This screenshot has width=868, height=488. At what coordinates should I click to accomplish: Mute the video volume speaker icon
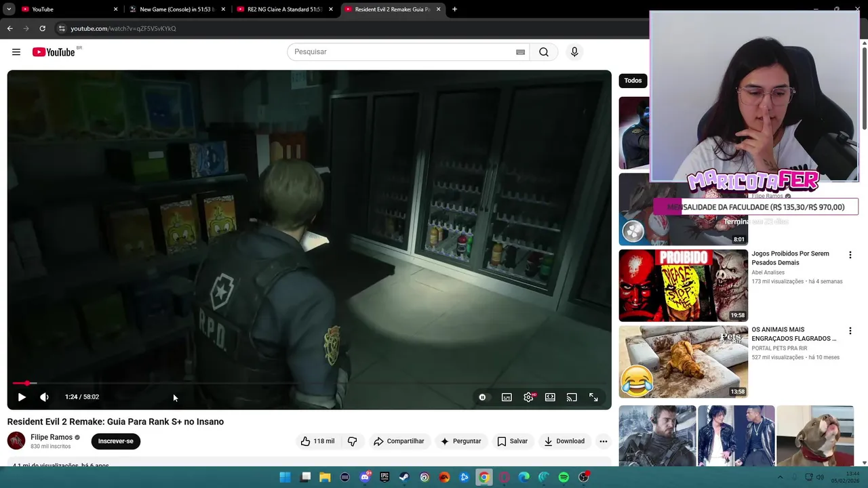44,397
